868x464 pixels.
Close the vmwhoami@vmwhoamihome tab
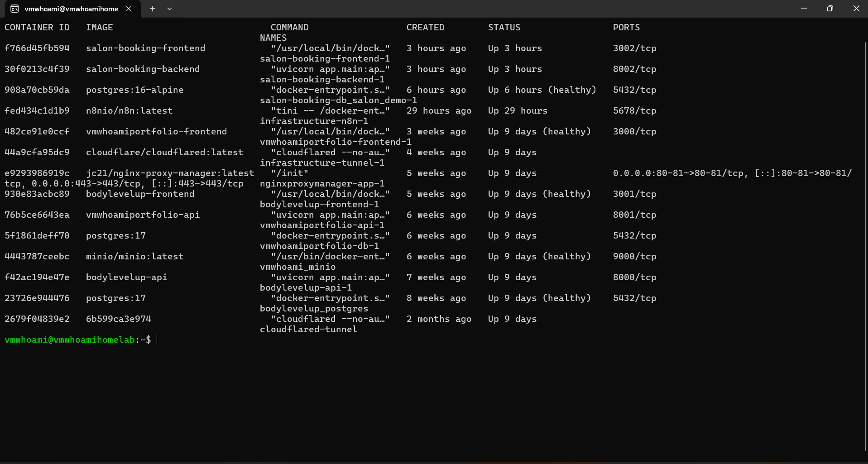tap(129, 9)
